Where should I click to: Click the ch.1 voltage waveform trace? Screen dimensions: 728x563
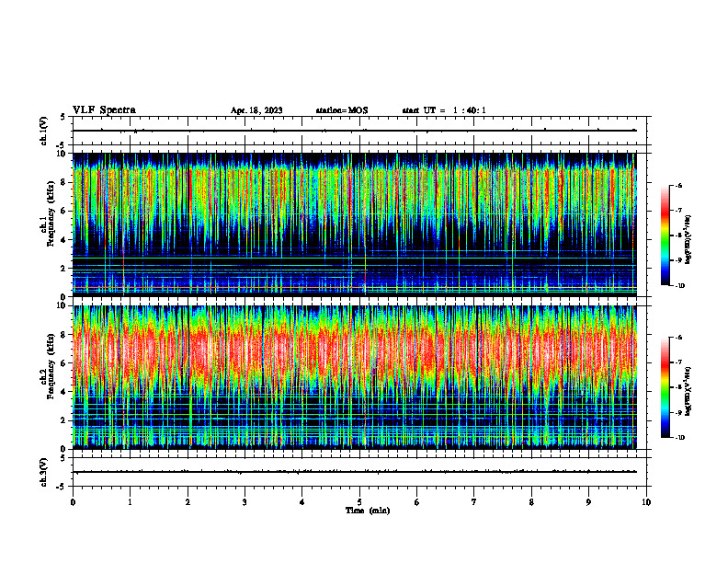(354, 131)
